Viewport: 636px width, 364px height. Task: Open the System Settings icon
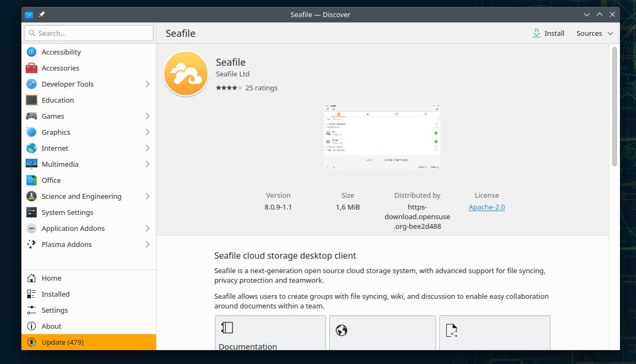[32, 212]
